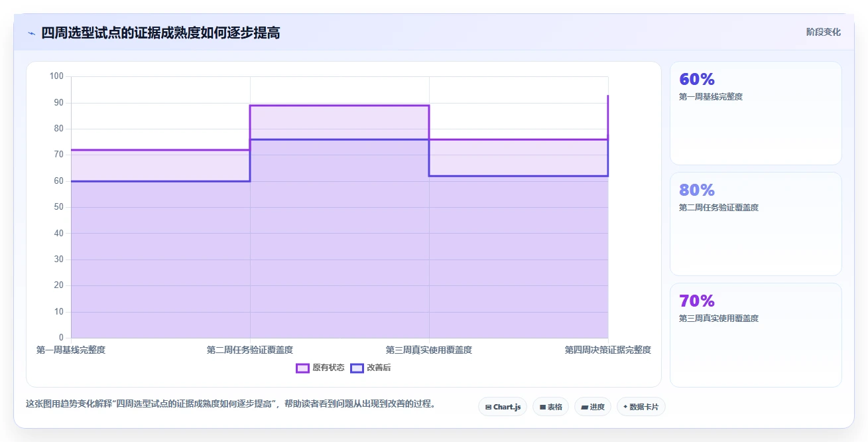Image resolution: width=868 pixels, height=442 pixels.
Task: Click the y-axis value 100
Action: coord(57,76)
